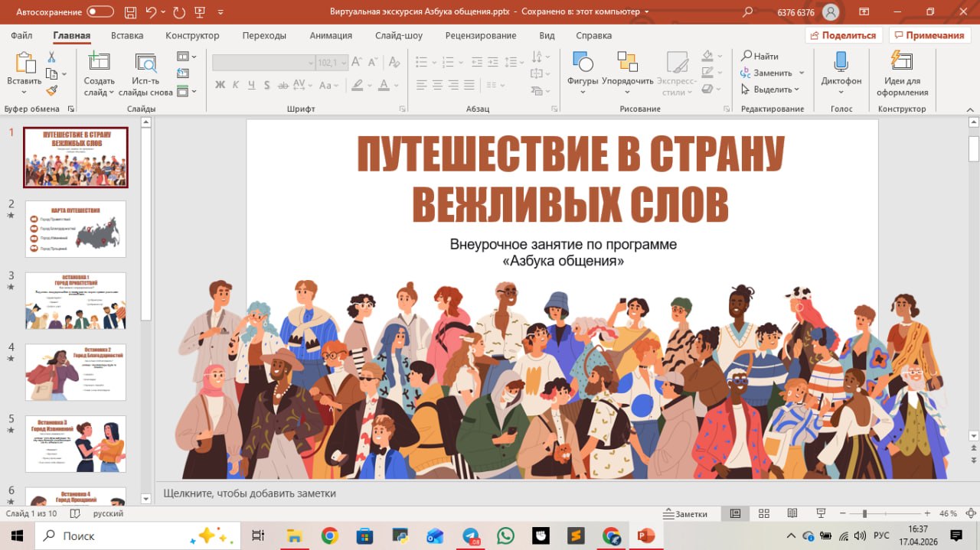Viewport: 980px width, 550px height.
Task: Undo the last action
Action: (x=150, y=12)
